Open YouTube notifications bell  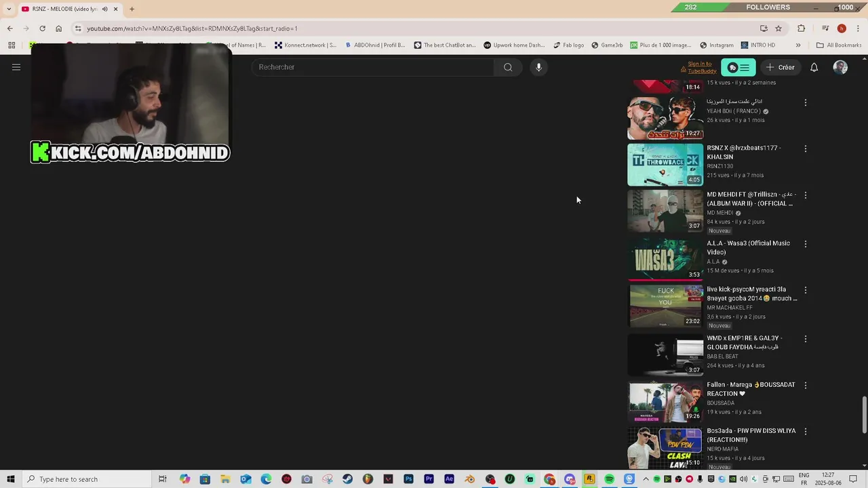814,67
